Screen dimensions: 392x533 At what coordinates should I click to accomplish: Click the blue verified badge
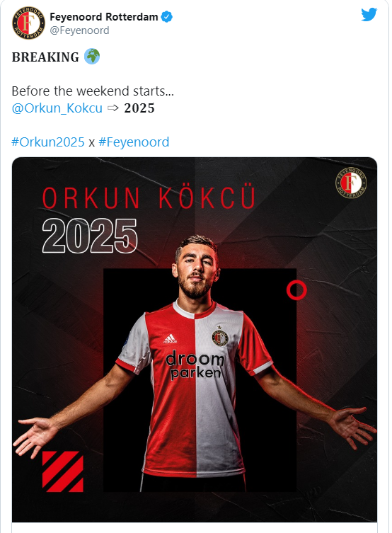tap(166, 17)
